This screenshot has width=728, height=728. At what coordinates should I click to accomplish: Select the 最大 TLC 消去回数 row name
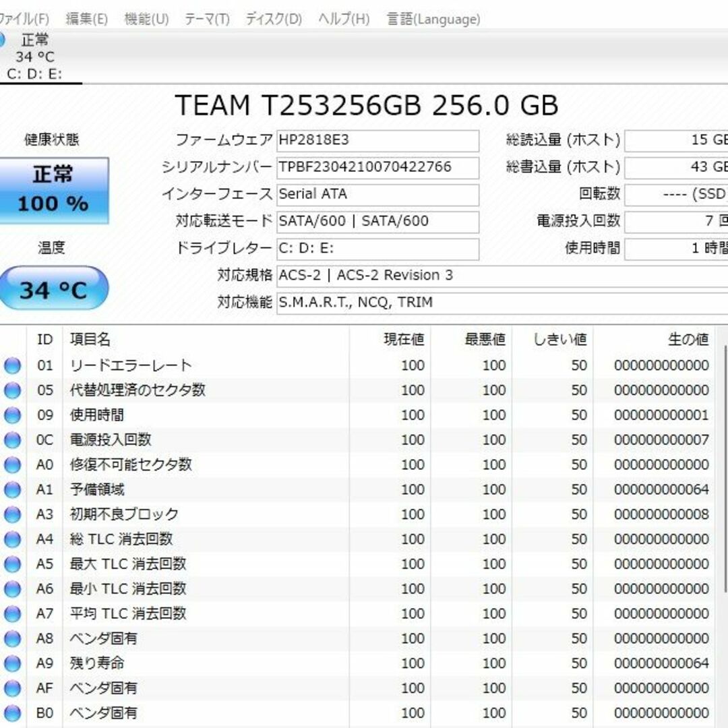click(x=128, y=564)
